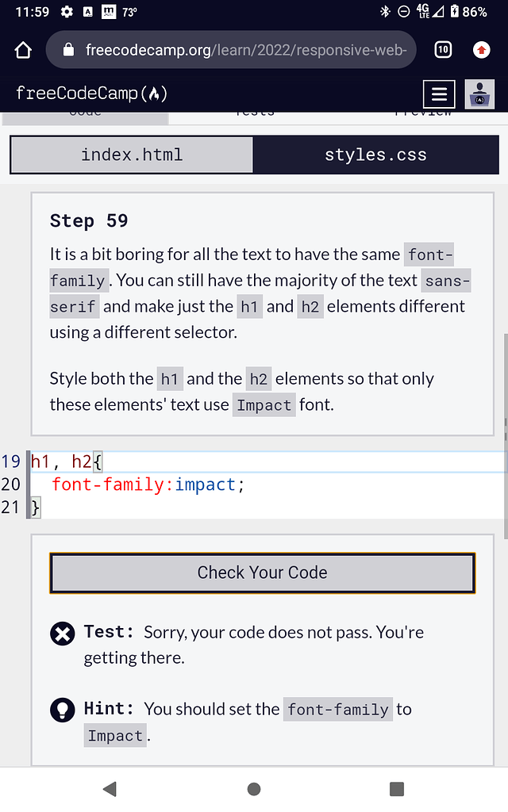This screenshot has width=508, height=812.
Task: Open the user profile avatar
Action: pyautogui.click(x=479, y=94)
